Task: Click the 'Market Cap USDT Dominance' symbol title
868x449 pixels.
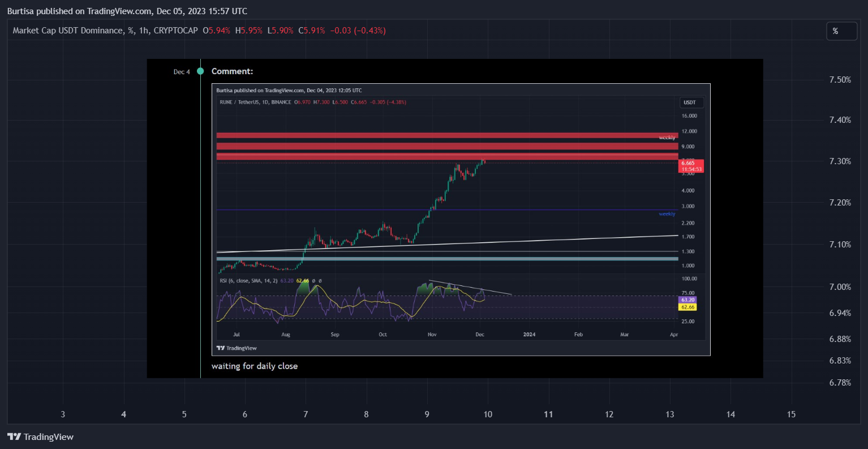Action: click(x=68, y=31)
